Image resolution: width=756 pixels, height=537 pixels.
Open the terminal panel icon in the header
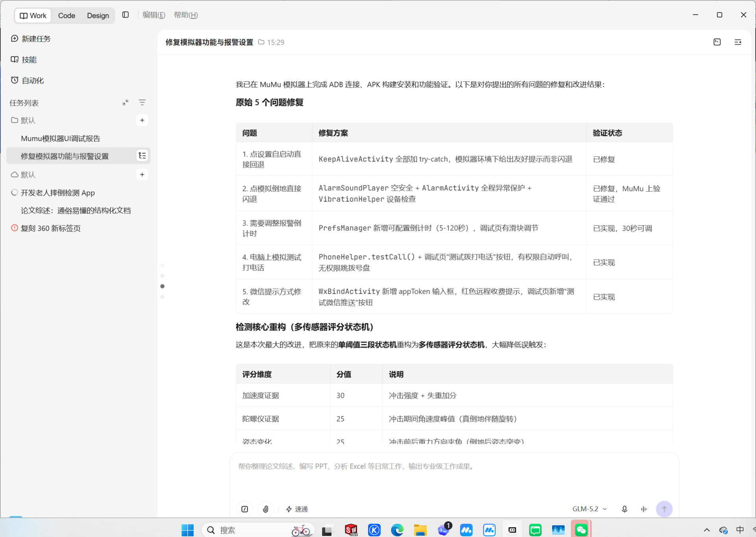[x=717, y=42]
